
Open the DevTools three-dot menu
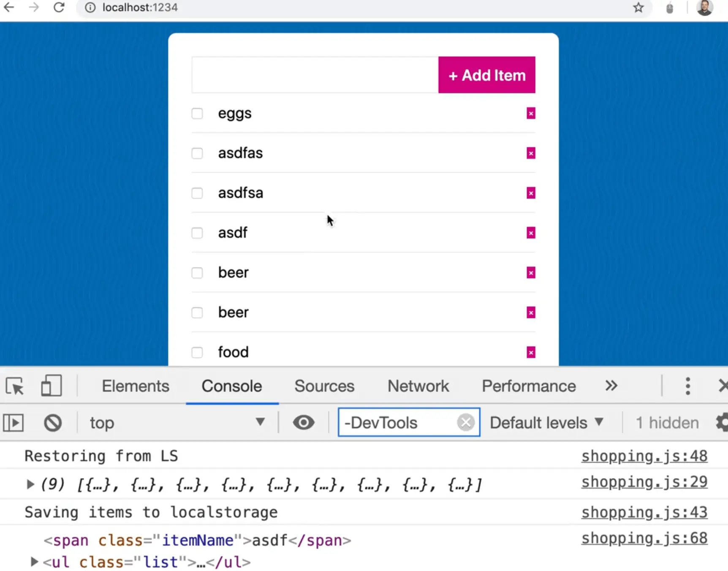click(687, 386)
